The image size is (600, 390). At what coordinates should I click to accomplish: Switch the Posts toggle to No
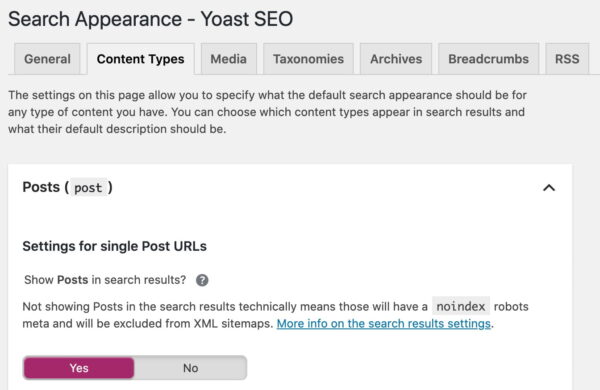click(190, 368)
